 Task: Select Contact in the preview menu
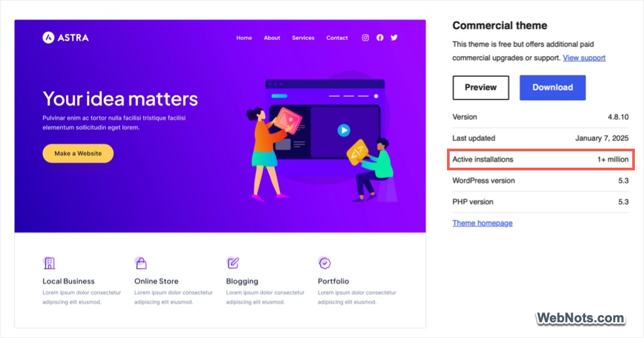(337, 38)
